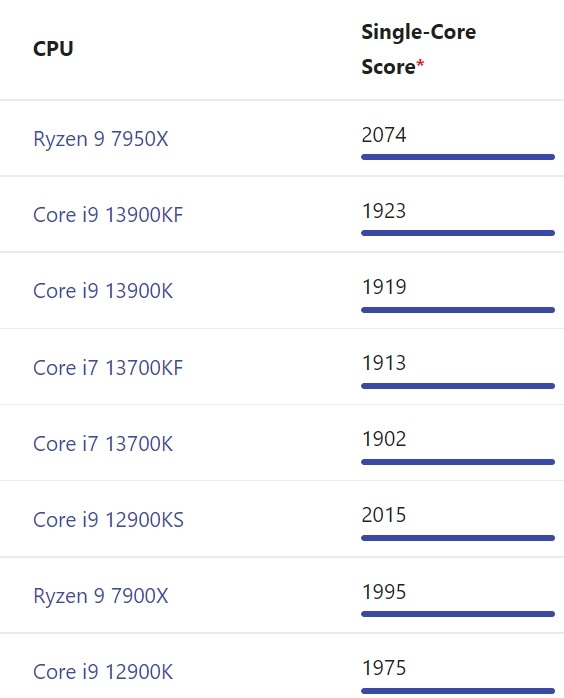Open the Core i7 13700KF link
The height and width of the screenshot is (698, 564).
tap(108, 368)
